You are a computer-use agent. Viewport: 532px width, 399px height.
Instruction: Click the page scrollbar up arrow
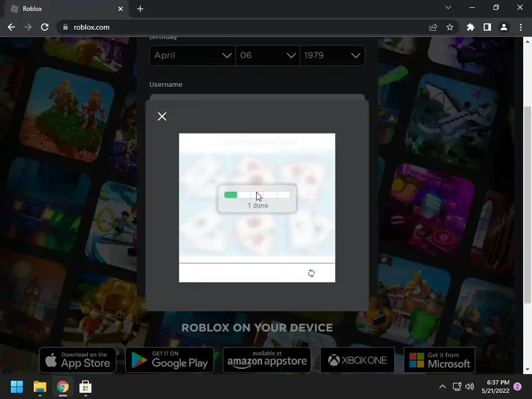(x=528, y=42)
